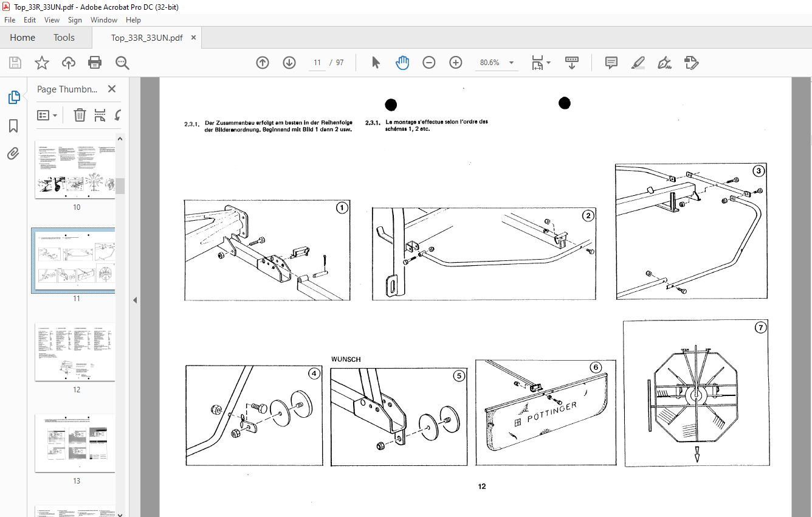This screenshot has height=517, width=812.
Task: Add a comment note
Action: (x=611, y=63)
